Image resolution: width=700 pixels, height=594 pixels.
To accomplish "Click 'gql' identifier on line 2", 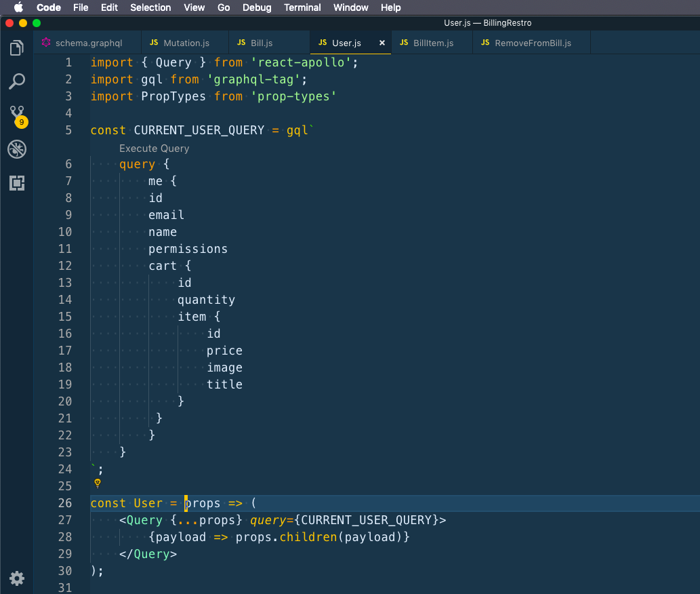I will [152, 79].
